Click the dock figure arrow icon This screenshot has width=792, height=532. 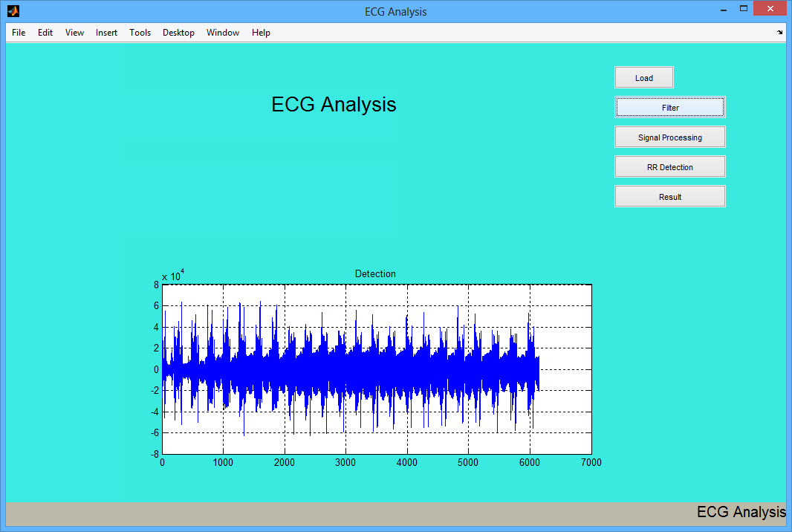point(779,33)
